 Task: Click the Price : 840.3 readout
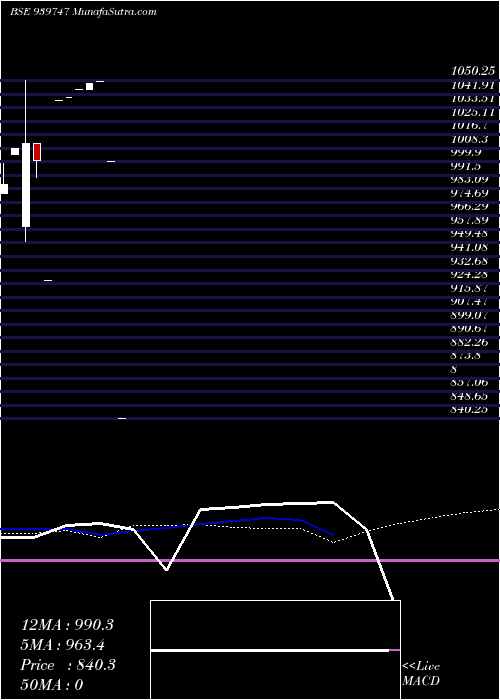coord(68,665)
